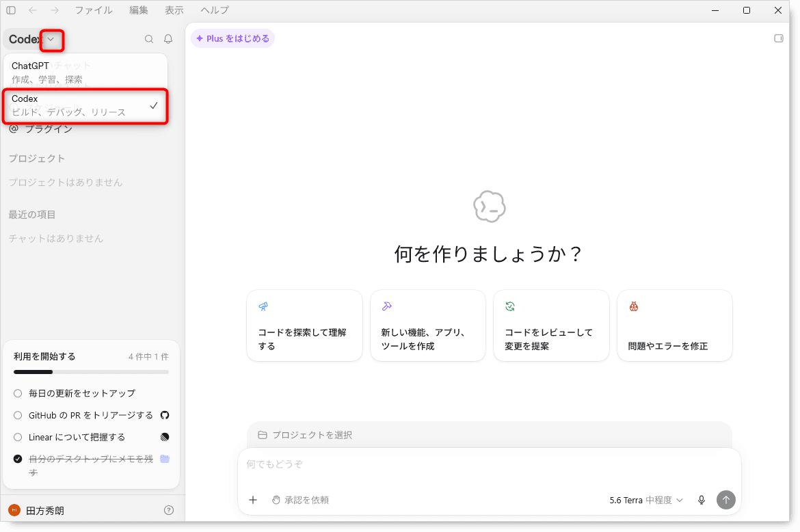Click the 4 件中 1 件 progress count
Image resolution: width=800 pixels, height=532 pixels.
[148, 356]
